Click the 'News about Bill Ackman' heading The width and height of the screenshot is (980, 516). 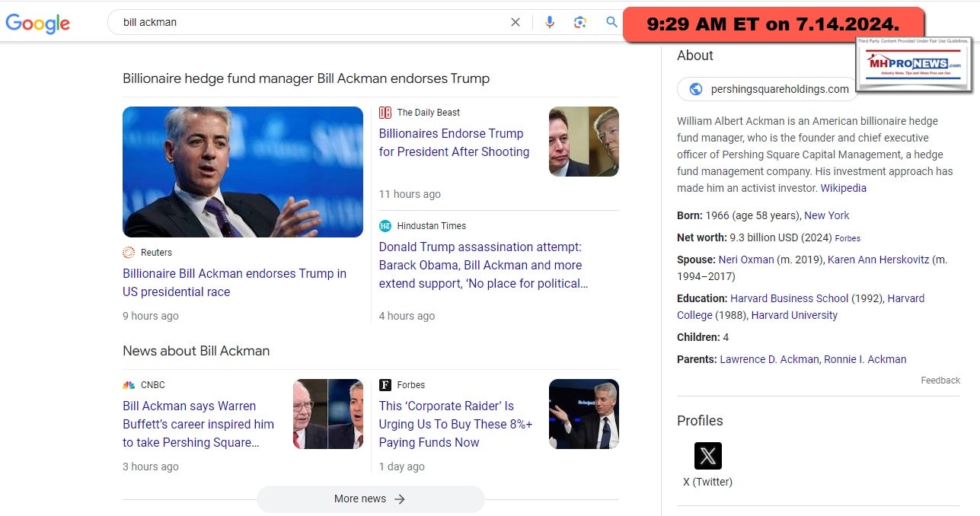[x=196, y=351]
